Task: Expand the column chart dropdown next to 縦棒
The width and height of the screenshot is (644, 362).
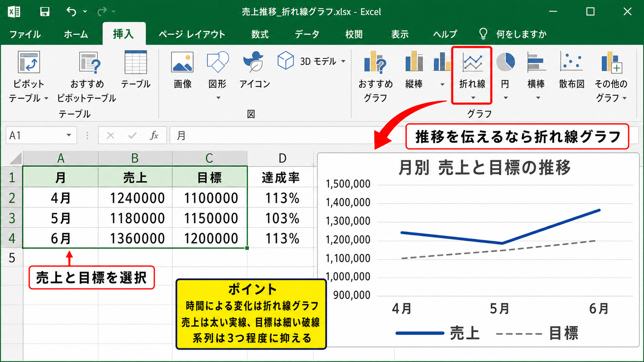Action: click(x=442, y=84)
